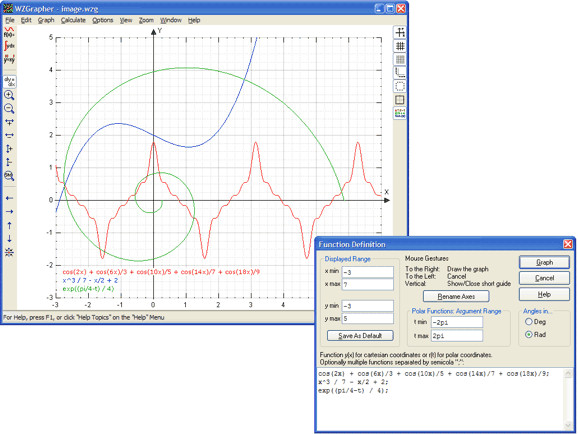
Task: Pan the graph left with the arrow icon
Action: click(x=9, y=198)
